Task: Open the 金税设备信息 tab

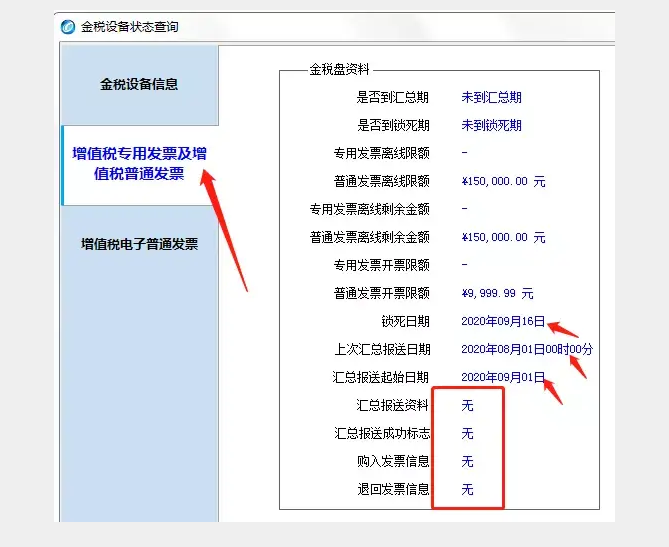Action: (139, 84)
